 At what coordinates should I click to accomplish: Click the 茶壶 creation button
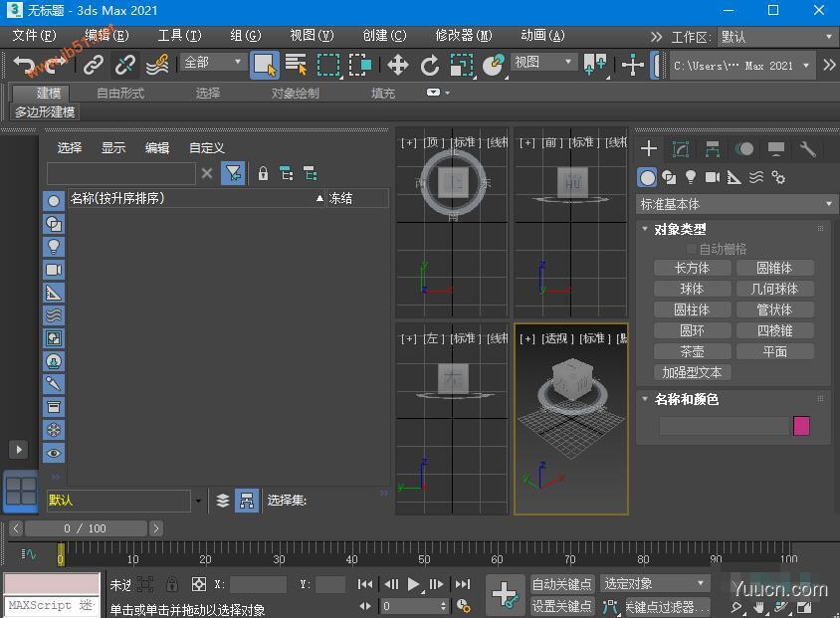pyautogui.click(x=692, y=350)
